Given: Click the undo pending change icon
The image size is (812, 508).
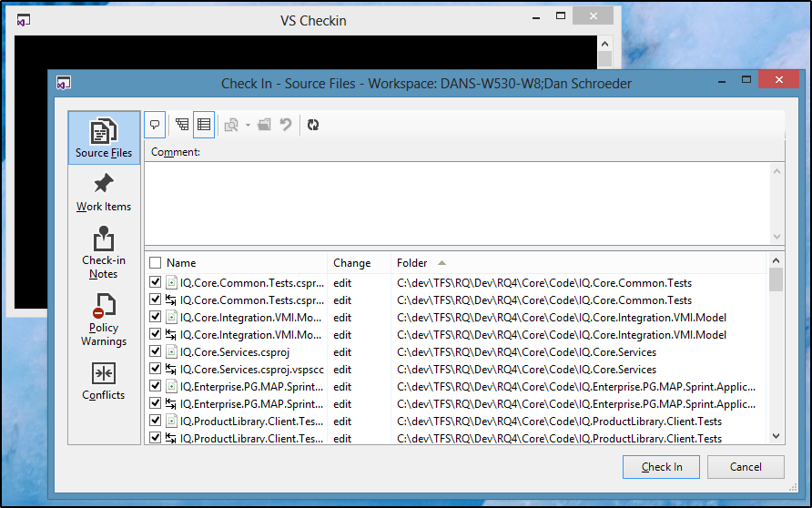Looking at the screenshot, I should [x=286, y=125].
